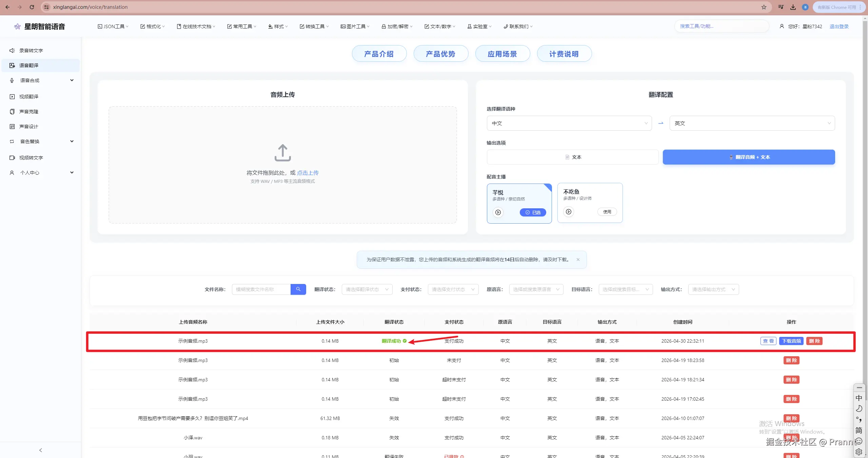Image resolution: width=868 pixels, height=458 pixels.
Task: Click 下载音频 button
Action: click(791, 341)
